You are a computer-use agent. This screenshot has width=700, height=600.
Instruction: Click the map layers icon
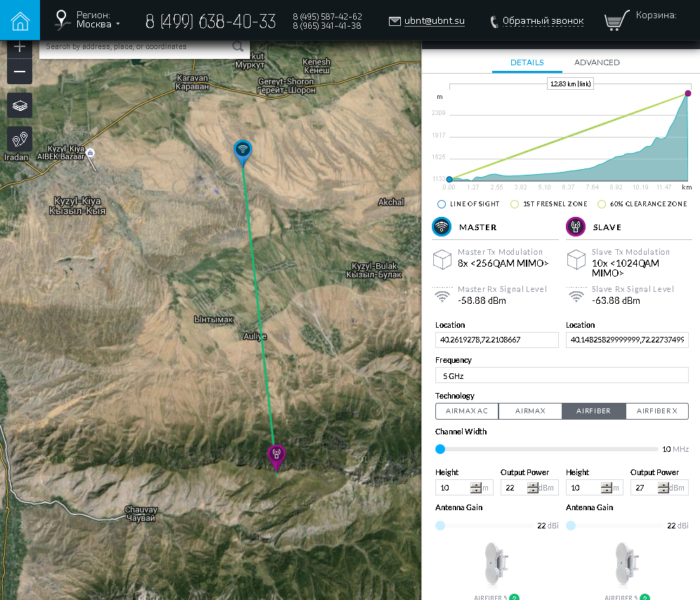click(x=20, y=105)
